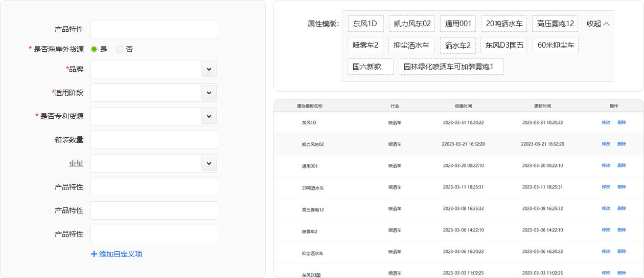Viewport: 644px width, 278px height.
Task: Pick the 园林绿化喷洒车可加装雾炮1 template
Action: [451, 67]
